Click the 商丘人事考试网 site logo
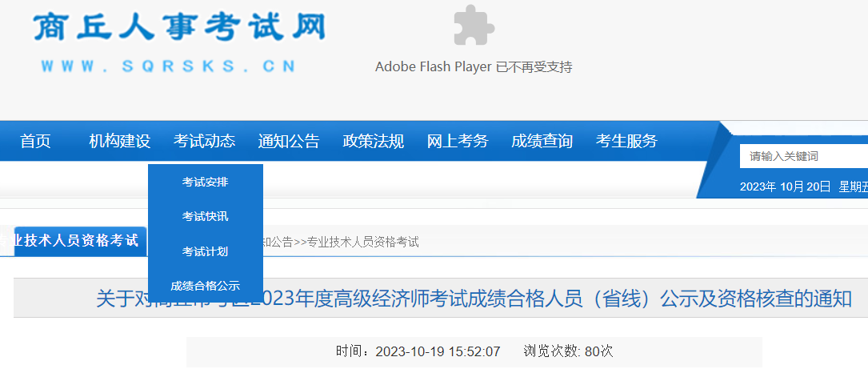 pos(179,27)
